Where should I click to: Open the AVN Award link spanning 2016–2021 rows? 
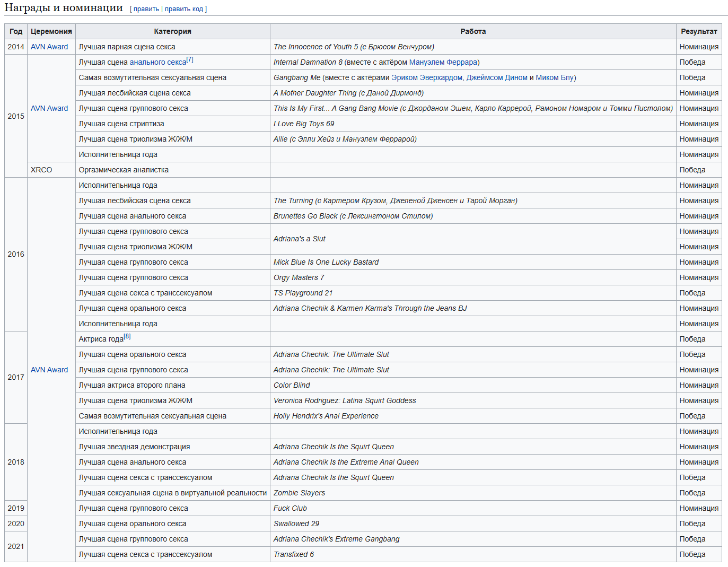point(49,370)
